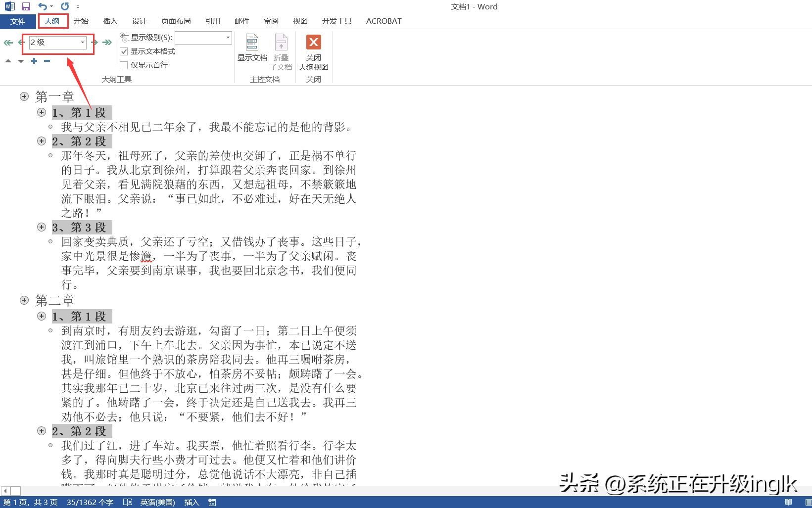Switch to the 视图 tab
This screenshot has width=812, height=508.
(300, 21)
